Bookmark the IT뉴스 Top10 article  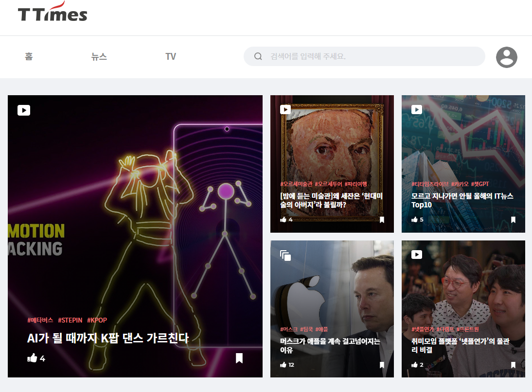(513, 220)
